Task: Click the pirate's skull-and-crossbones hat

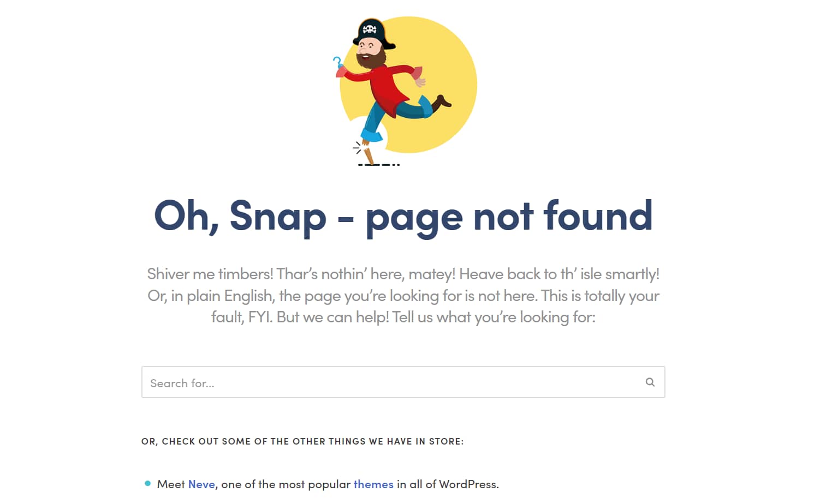Action: [372, 33]
